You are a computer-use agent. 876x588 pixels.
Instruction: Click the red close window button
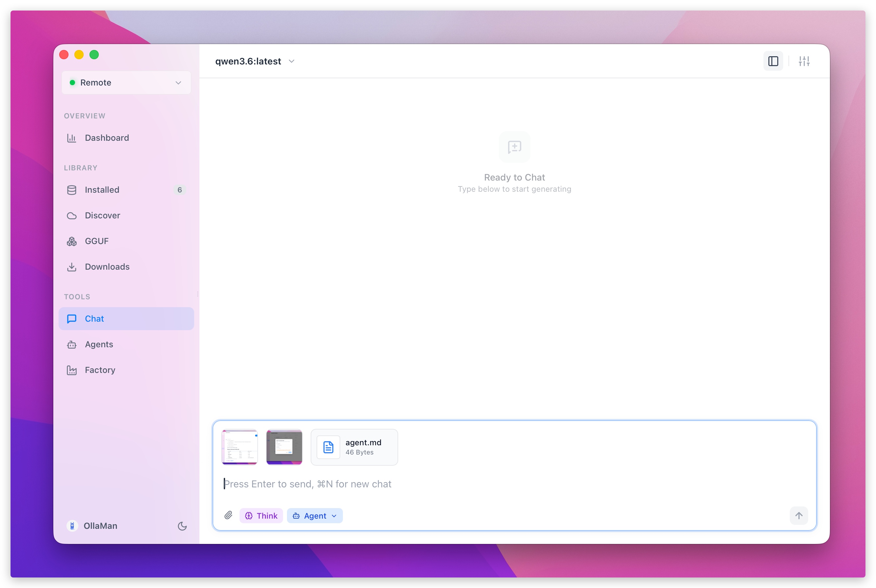64,55
